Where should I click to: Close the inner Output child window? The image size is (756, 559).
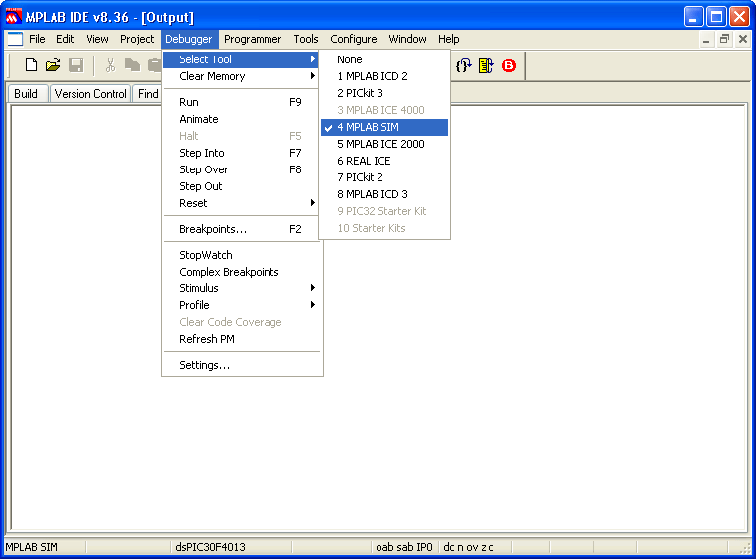click(x=743, y=39)
